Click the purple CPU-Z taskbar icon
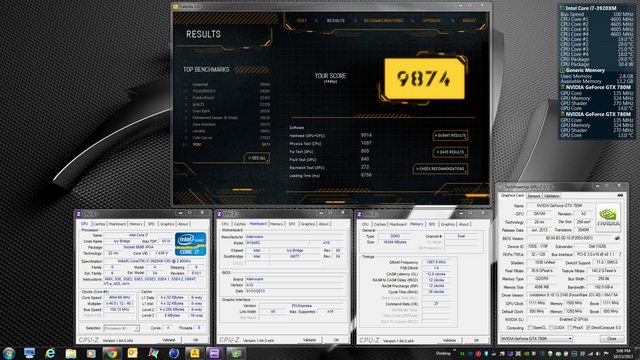 click(215, 353)
